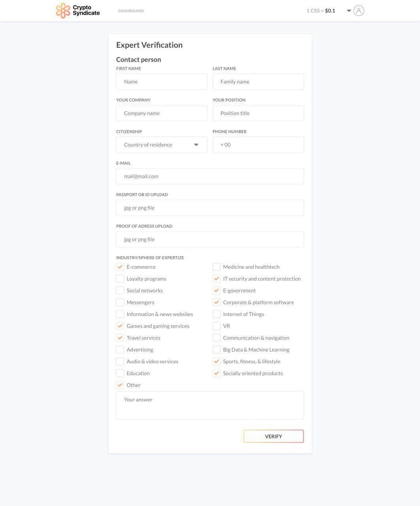420x506 pixels.
Task: Select the Big Data & Machine Learning checkbox
Action: [217, 350]
